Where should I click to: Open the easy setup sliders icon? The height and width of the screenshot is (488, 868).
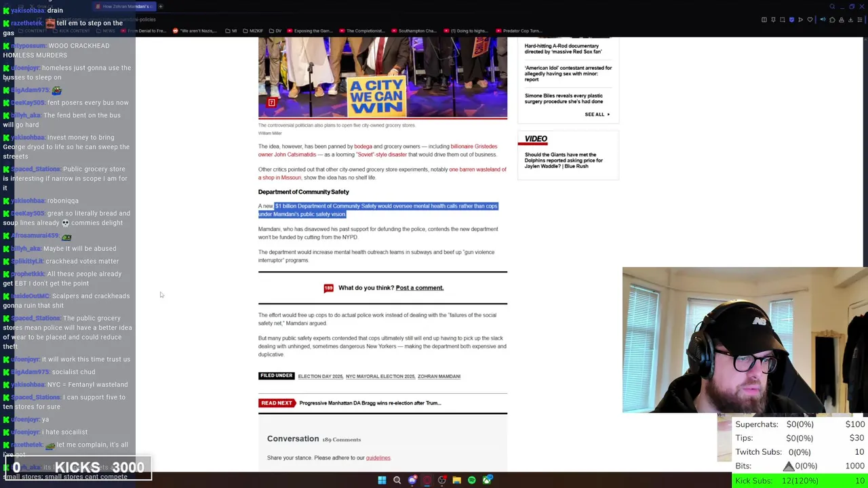tap(860, 20)
